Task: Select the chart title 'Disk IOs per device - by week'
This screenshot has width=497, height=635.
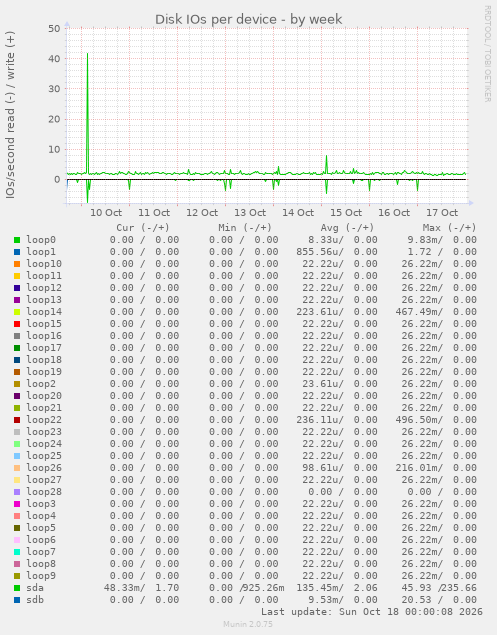Action: coord(248,19)
